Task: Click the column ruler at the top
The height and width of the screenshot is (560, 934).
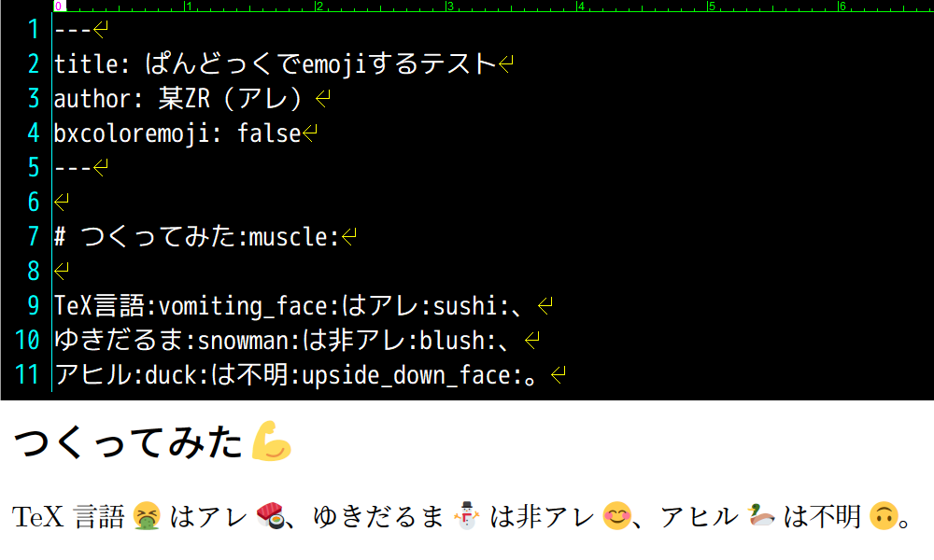Action: 374,7
